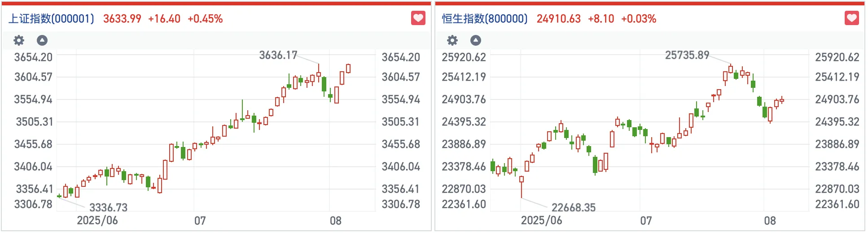
Task: Click 恒生指数 change +0.03% in header
Action: (x=639, y=19)
